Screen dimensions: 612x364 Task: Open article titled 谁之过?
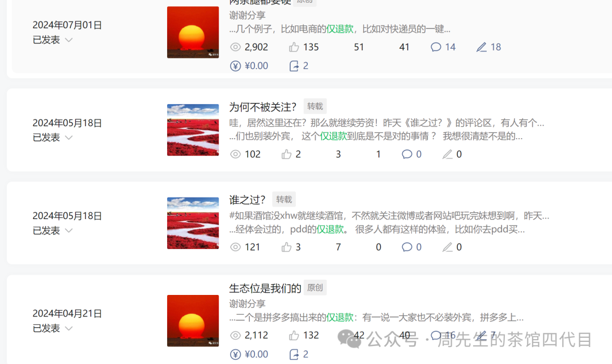pos(247,200)
